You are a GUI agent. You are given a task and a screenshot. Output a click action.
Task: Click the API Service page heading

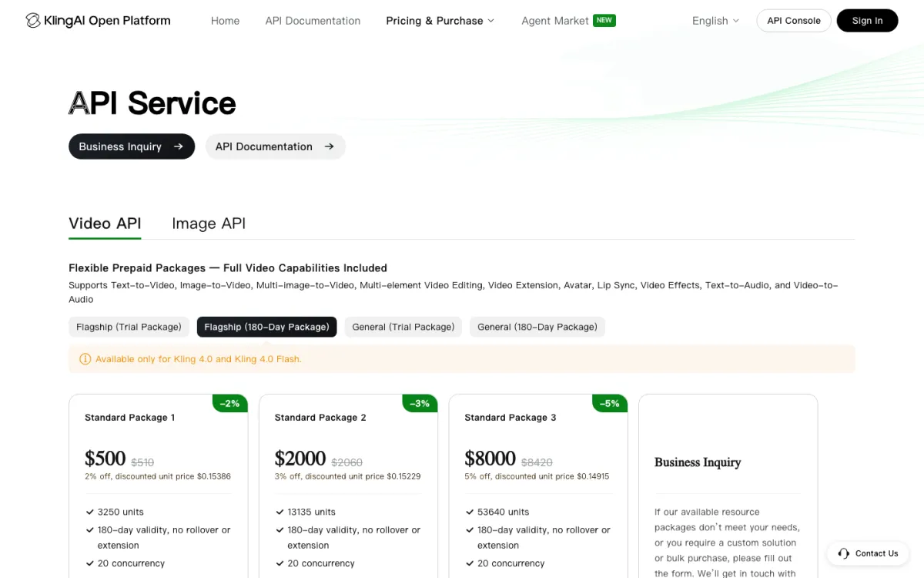(152, 103)
